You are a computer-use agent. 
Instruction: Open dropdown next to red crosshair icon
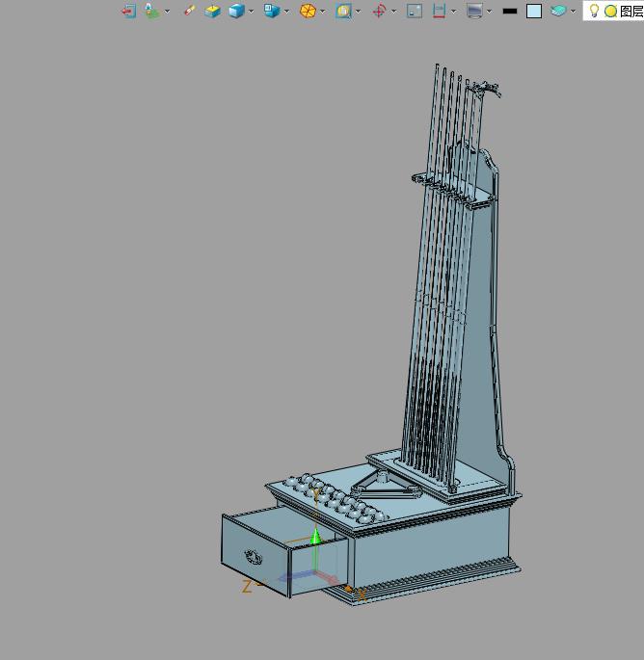pyautogui.click(x=393, y=12)
